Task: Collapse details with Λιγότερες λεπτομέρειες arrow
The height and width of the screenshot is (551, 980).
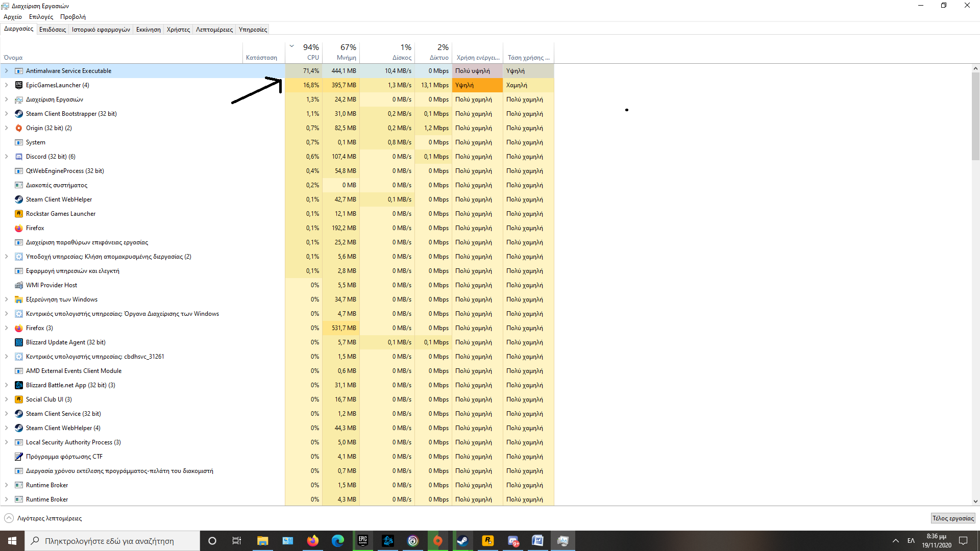Action: tap(9, 518)
